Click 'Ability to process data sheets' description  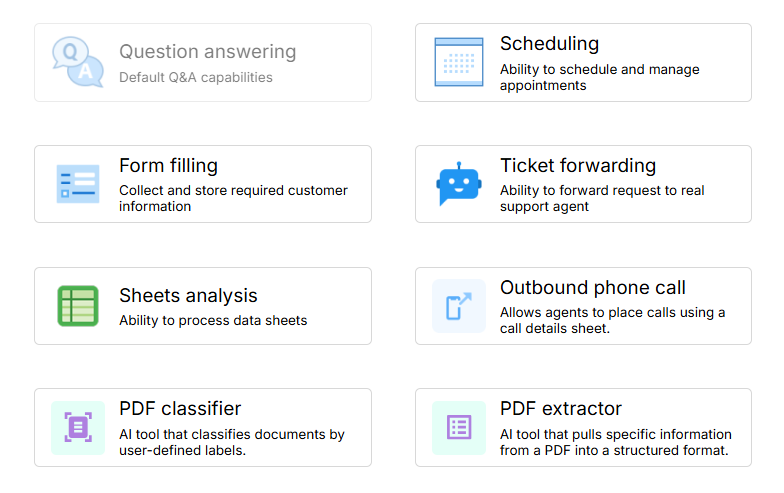[213, 321]
